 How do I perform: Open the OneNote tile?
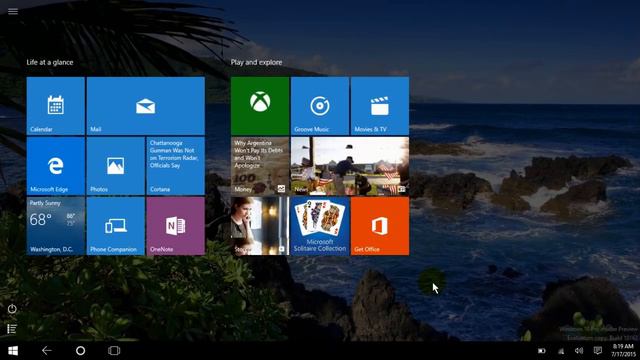[x=176, y=226]
